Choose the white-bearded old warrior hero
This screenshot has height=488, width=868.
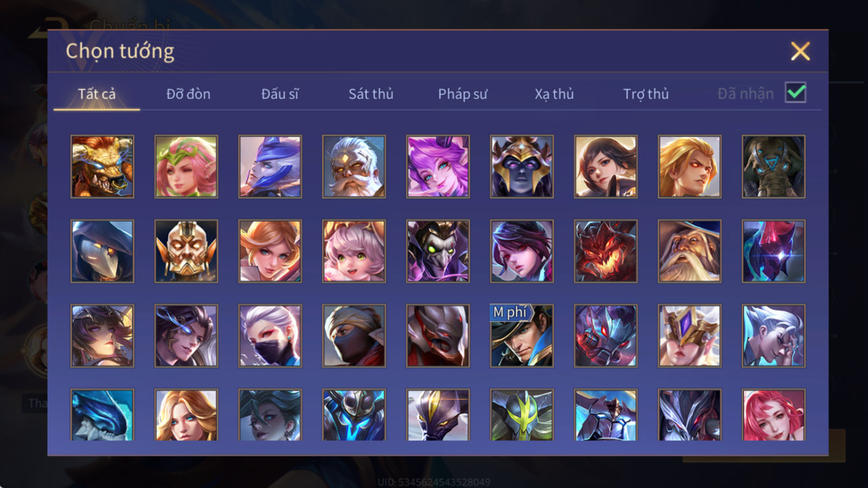click(354, 166)
